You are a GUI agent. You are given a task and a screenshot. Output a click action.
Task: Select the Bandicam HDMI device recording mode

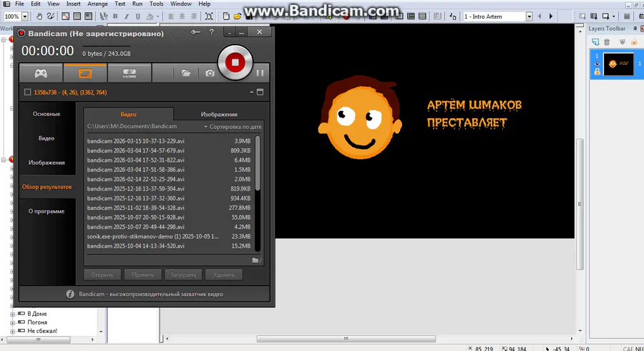click(x=130, y=73)
